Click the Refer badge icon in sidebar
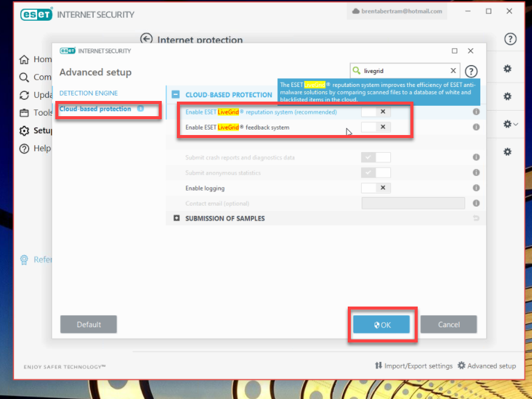This screenshot has width=532, height=399. pos(24,260)
